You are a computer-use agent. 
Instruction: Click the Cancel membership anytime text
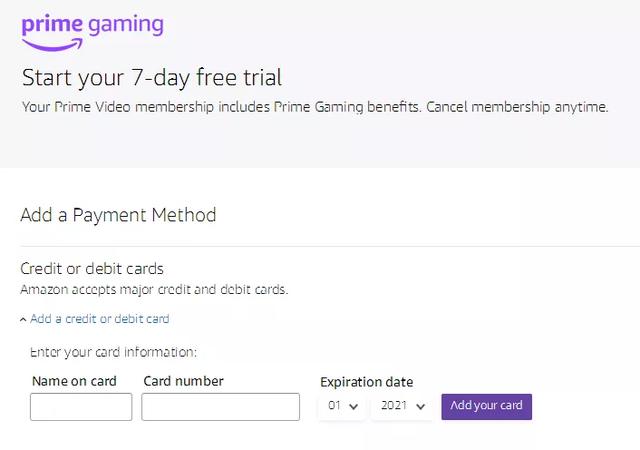tap(517, 107)
